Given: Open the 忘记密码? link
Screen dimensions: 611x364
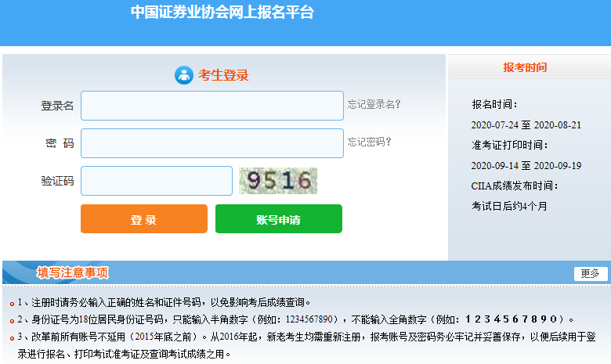Looking at the screenshot, I should pyautogui.click(x=370, y=142).
